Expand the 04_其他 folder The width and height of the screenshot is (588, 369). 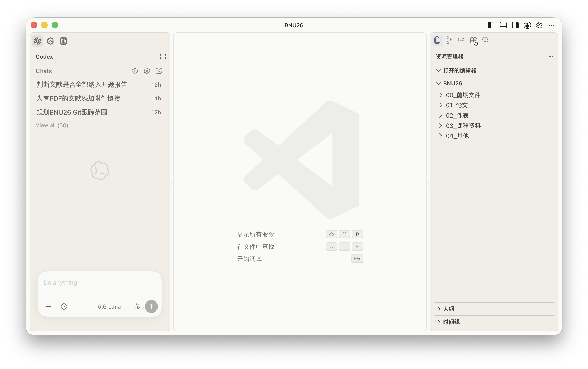coord(494,136)
